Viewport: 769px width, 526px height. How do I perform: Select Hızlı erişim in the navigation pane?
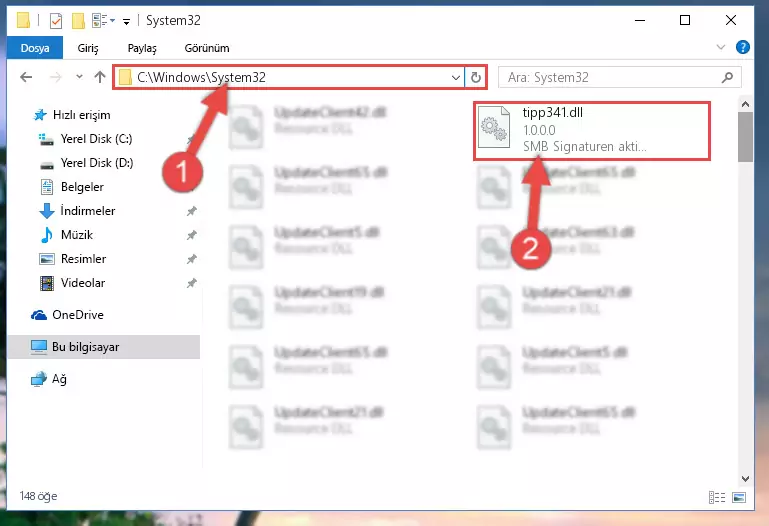[81, 115]
